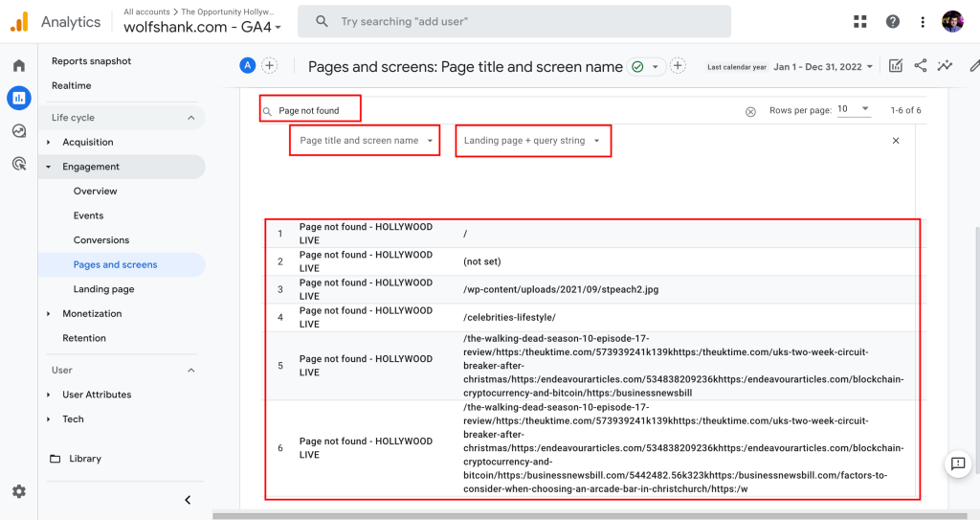Viewport: 980px width, 520px height.
Task: Click the '/' landing page cell in row 1
Action: tap(465, 234)
